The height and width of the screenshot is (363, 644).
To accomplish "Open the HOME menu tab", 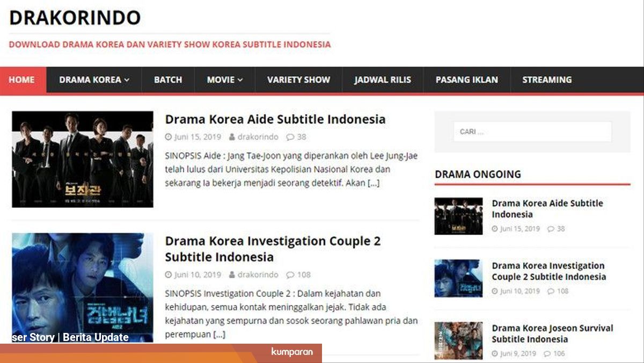I will coord(23,80).
